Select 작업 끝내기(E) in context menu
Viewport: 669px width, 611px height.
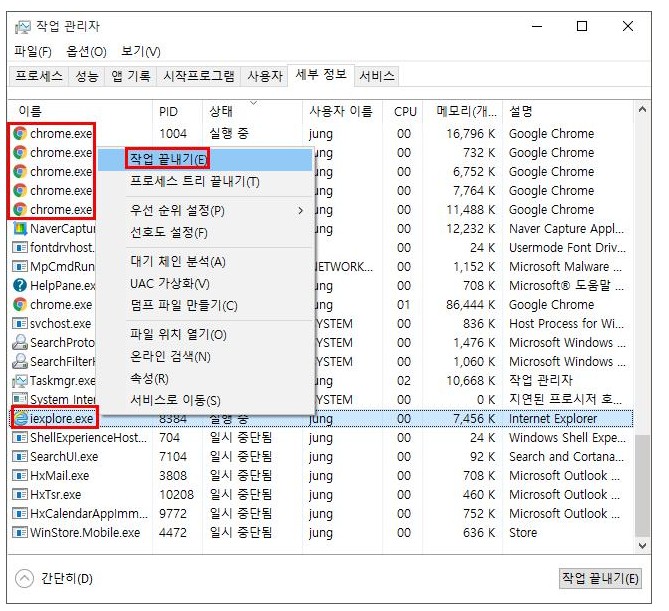[x=168, y=159]
